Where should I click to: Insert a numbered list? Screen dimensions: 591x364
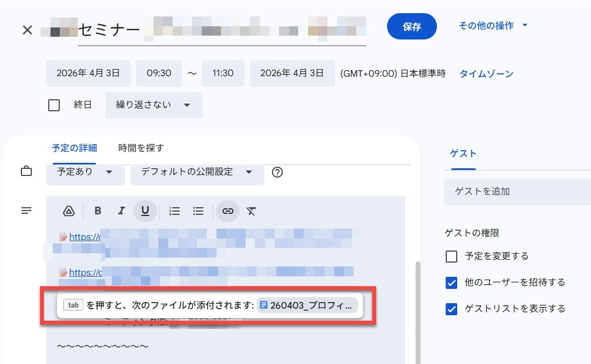(174, 211)
